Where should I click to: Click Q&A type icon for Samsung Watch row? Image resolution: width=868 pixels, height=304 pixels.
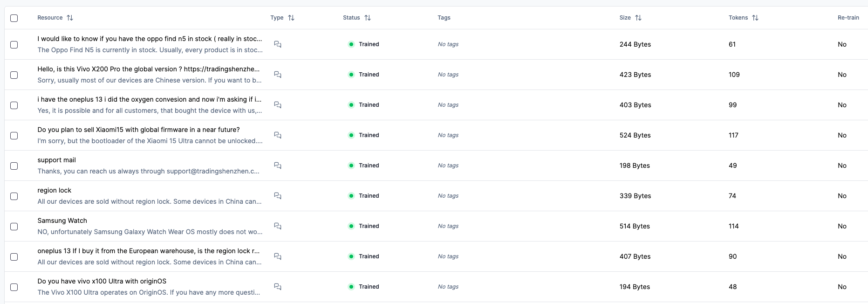(278, 226)
